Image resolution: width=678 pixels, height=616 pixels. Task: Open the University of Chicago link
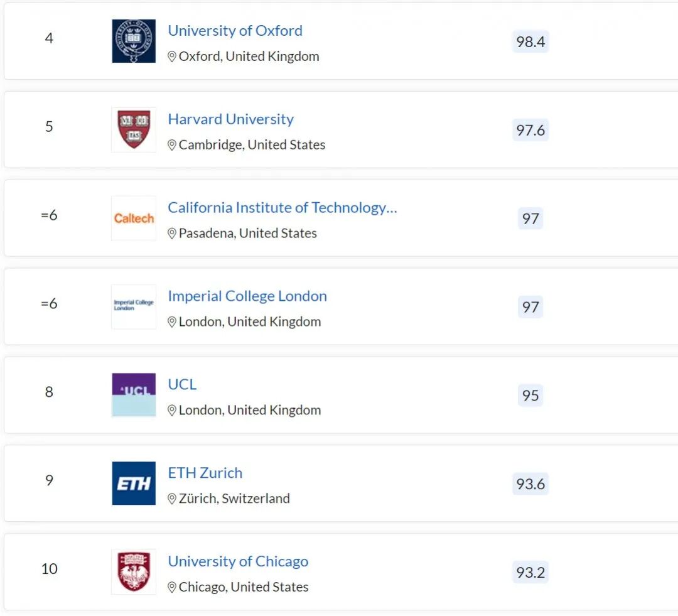coord(238,561)
